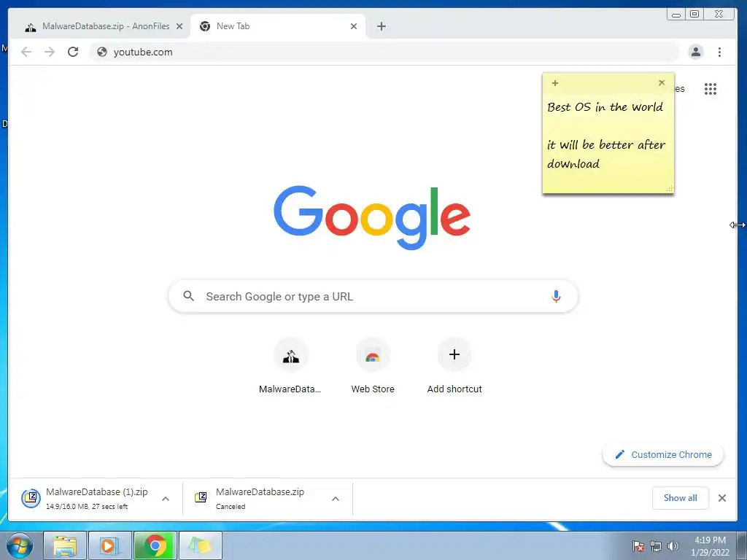
Task: Click the sticky note text "Best OS in the world"
Action: click(x=605, y=107)
